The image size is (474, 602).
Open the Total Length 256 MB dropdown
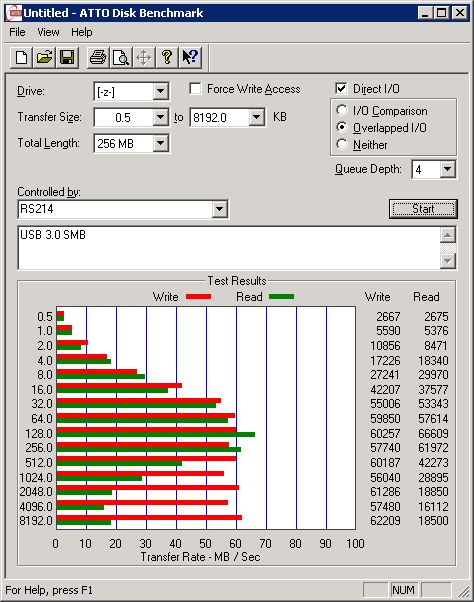pyautogui.click(x=160, y=144)
